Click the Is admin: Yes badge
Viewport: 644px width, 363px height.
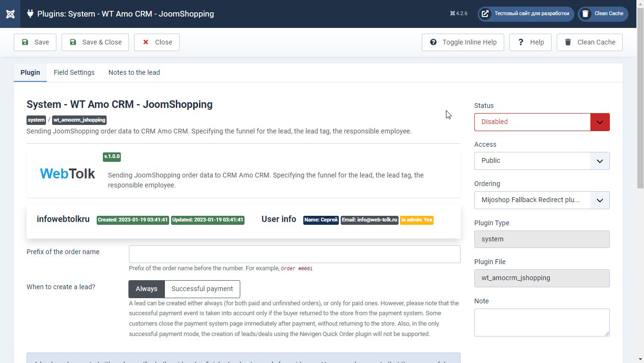417,220
